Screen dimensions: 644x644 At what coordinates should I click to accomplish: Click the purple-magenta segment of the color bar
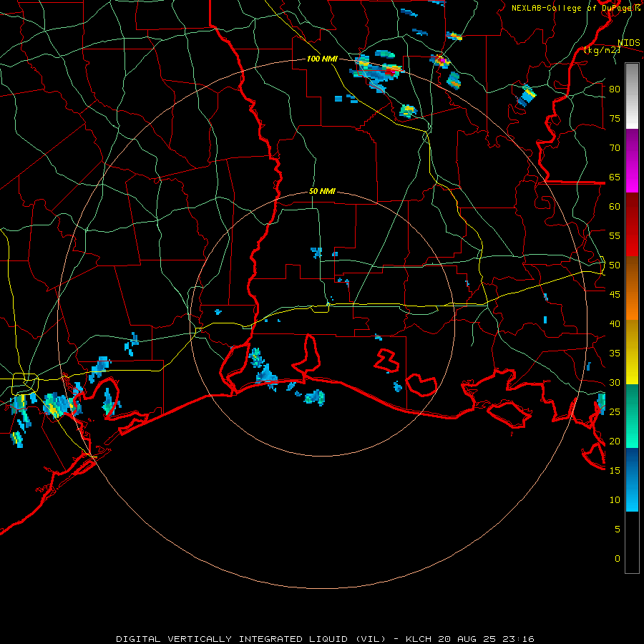[632, 161]
